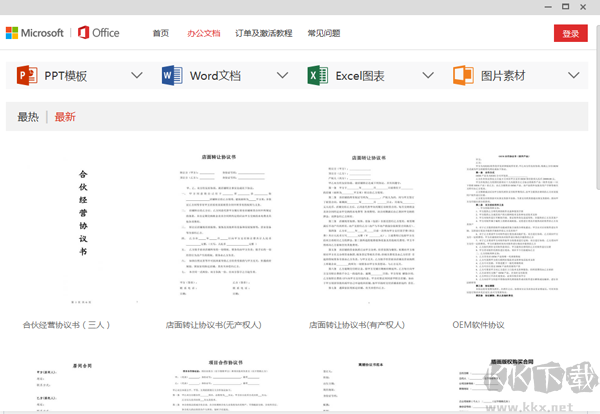Select the Excel图表 label
Screen dimensions: 600x414
coord(360,76)
